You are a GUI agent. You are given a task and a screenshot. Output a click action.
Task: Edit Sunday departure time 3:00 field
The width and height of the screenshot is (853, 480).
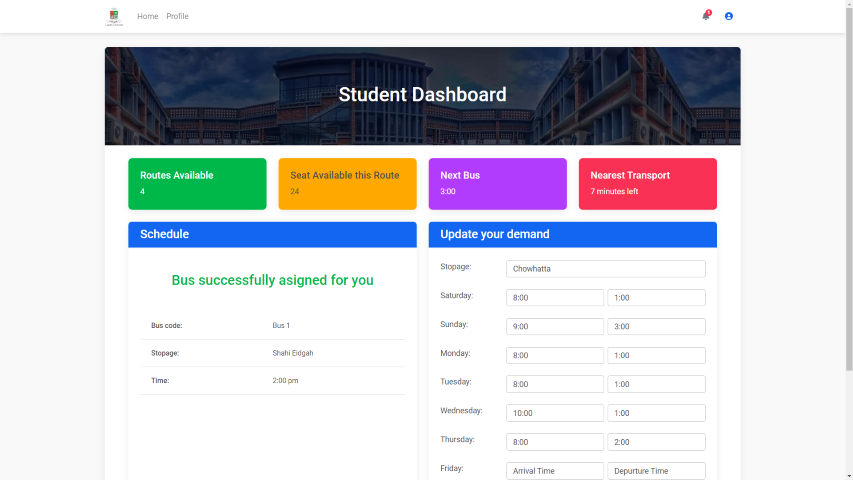click(657, 327)
